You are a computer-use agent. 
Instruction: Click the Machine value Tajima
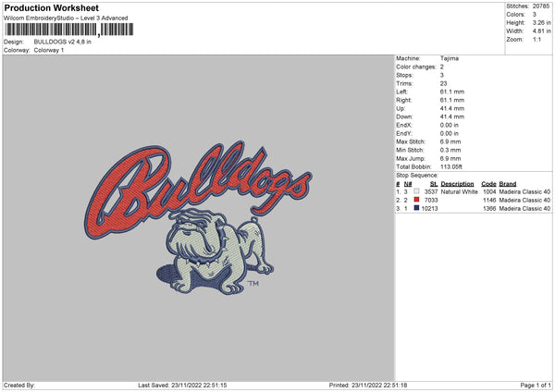450,58
